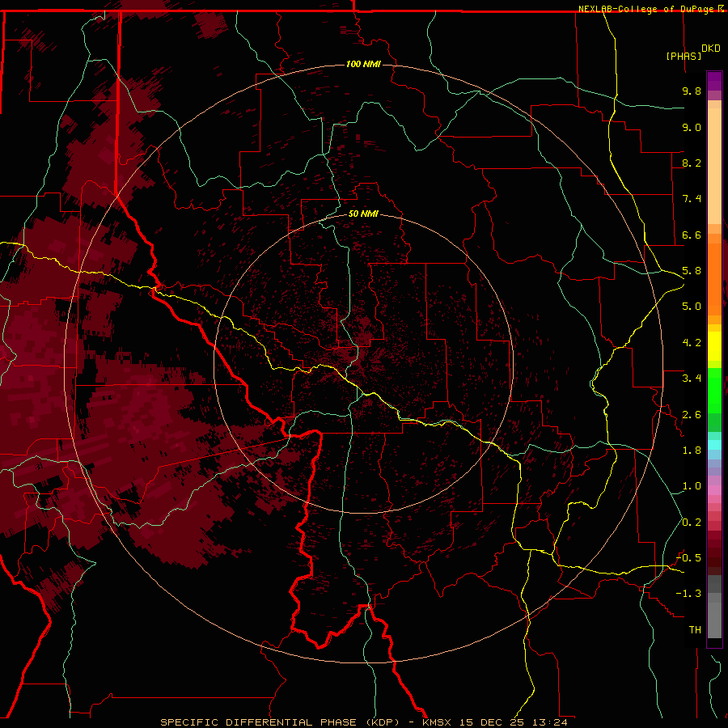Viewport: 728px width, 728px height.
Task: Click the 5.8 value on color scale
Action: tap(692, 271)
